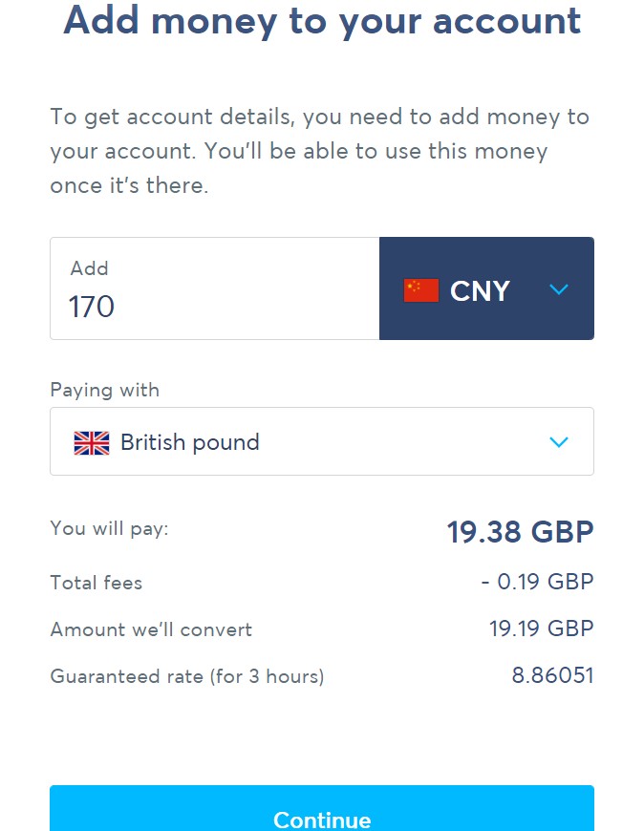Open the British pound dropdown arrow
644x831 pixels.
[559, 441]
